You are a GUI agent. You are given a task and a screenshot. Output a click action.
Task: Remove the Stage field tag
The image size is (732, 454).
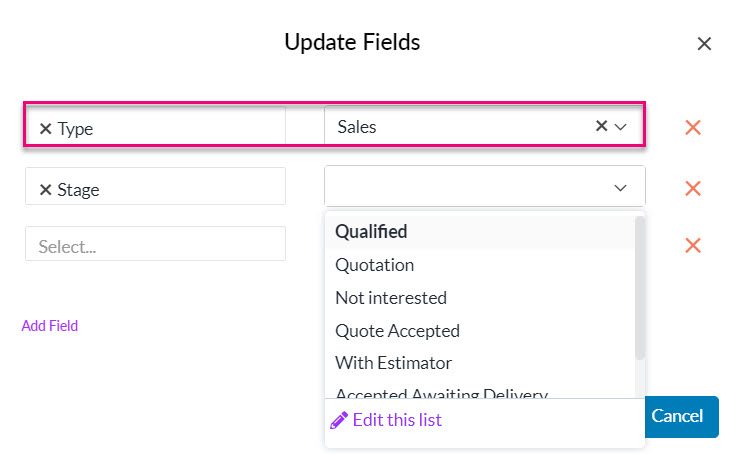45,189
